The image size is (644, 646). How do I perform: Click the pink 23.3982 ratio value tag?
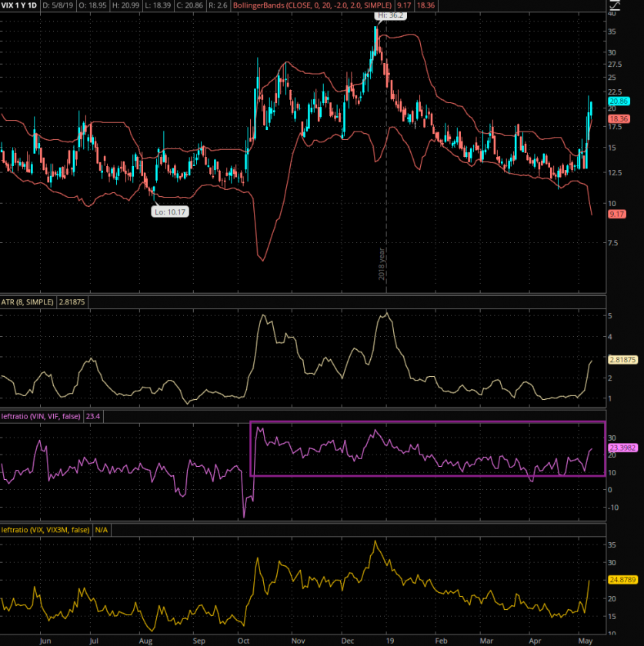623,448
